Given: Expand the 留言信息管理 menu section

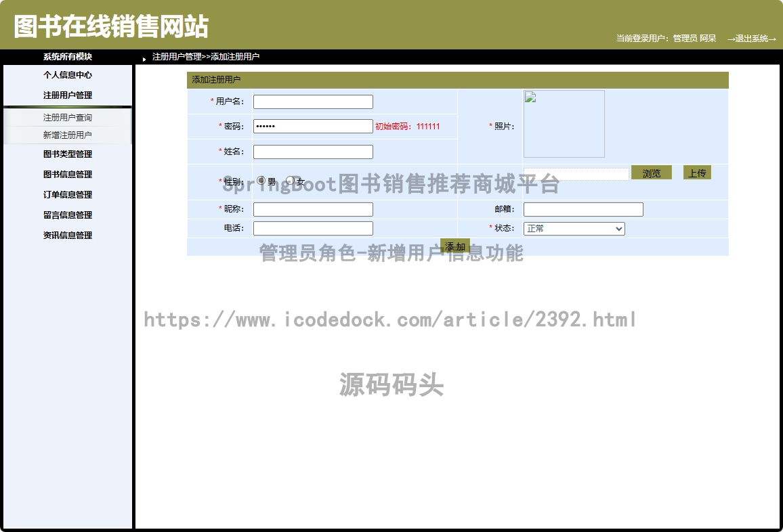Looking at the screenshot, I should click(x=68, y=215).
